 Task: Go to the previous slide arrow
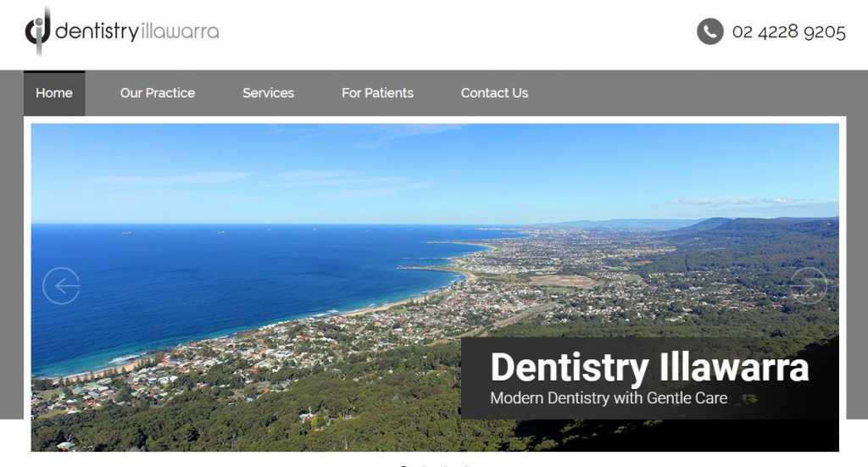pyautogui.click(x=61, y=286)
